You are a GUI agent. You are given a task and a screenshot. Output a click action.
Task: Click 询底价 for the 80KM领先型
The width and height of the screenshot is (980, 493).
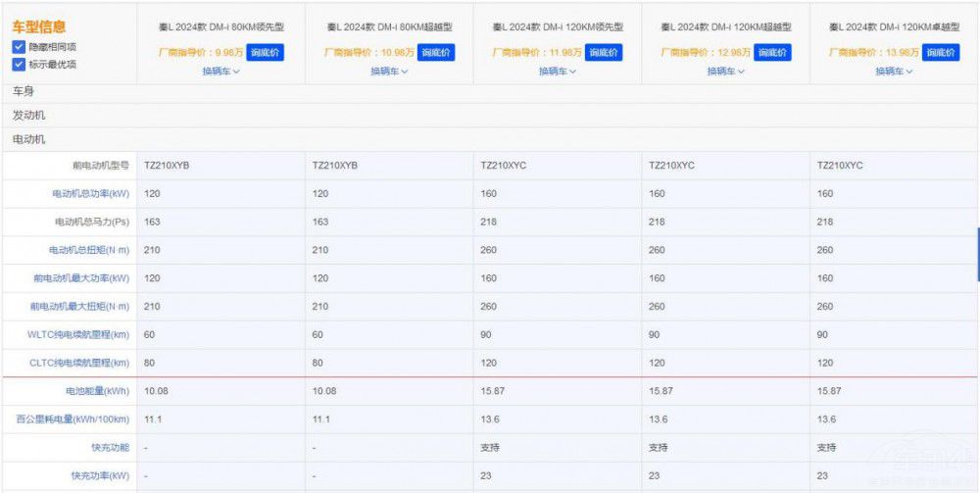265,52
